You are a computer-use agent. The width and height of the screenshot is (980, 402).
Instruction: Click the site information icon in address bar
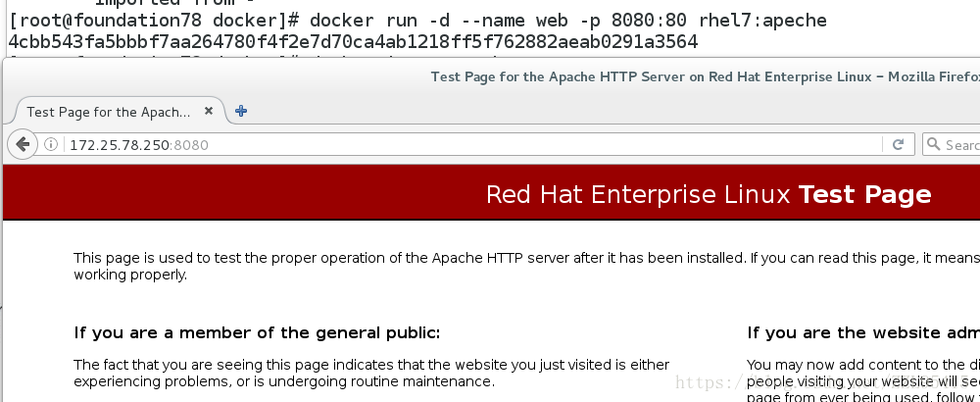pyautogui.click(x=51, y=144)
